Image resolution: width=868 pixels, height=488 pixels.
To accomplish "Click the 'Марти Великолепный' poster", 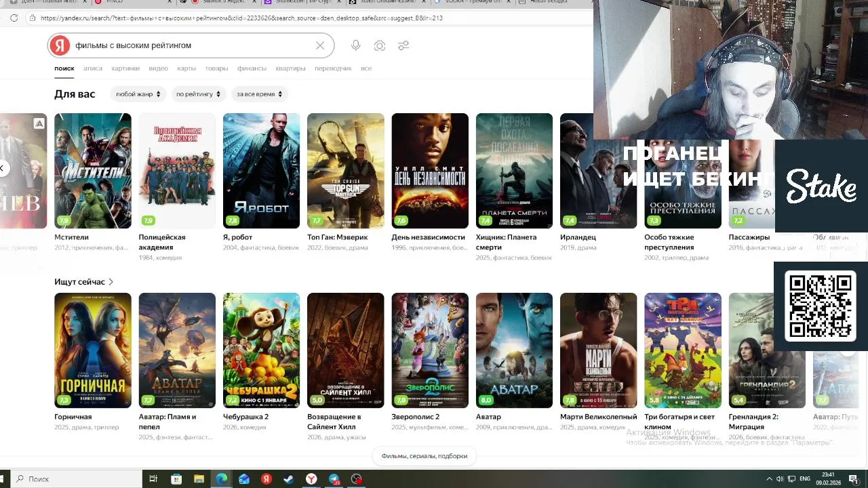I will [x=598, y=350].
